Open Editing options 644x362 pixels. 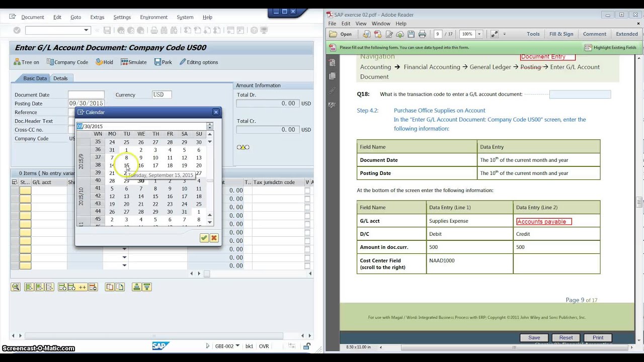click(x=199, y=62)
